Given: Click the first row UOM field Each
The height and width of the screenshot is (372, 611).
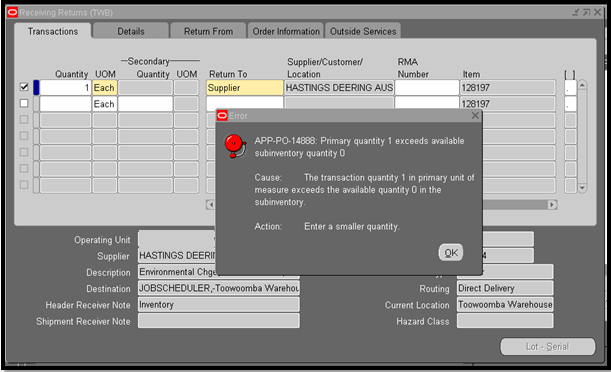Looking at the screenshot, I should point(104,88).
